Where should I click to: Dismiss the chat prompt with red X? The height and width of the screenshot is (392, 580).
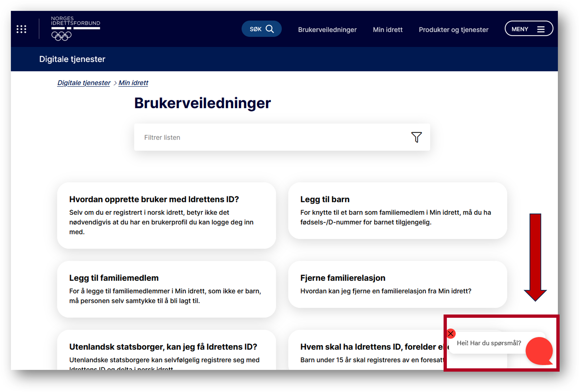[450, 334]
